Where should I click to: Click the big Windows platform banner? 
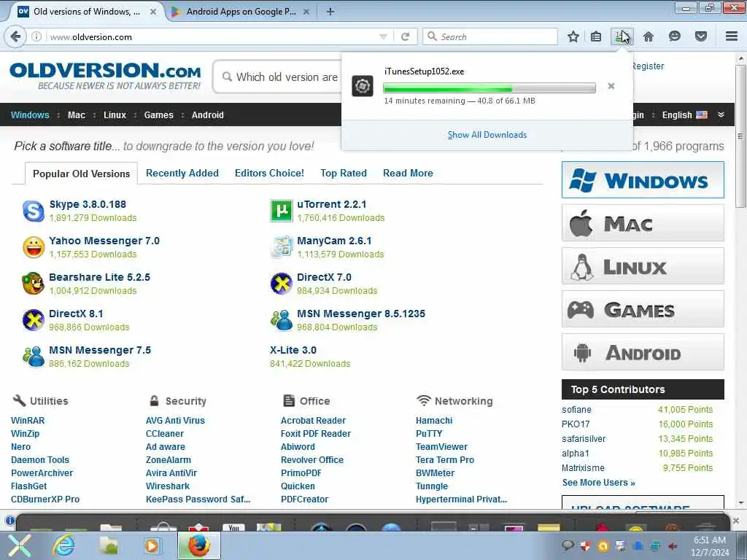643,180
